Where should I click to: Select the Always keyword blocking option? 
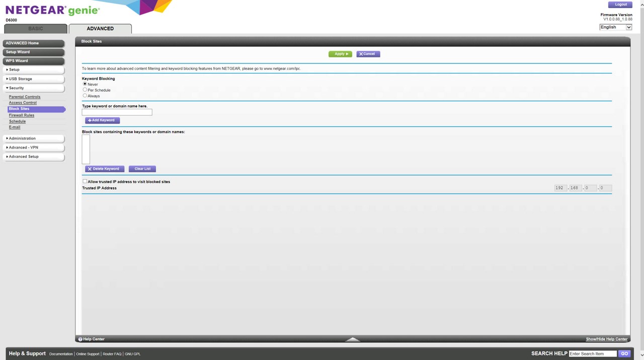tap(85, 95)
